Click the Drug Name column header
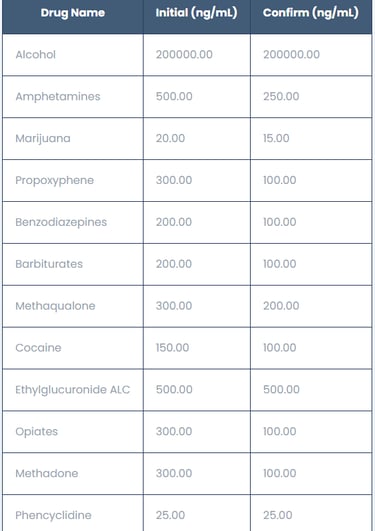This screenshot has height=531, width=375. 72,13
